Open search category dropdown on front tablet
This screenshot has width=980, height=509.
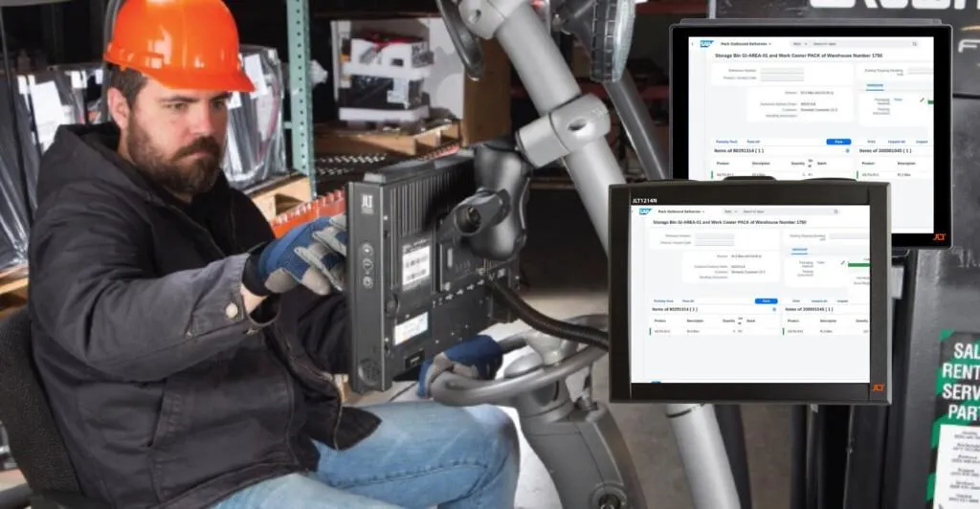coord(730,211)
